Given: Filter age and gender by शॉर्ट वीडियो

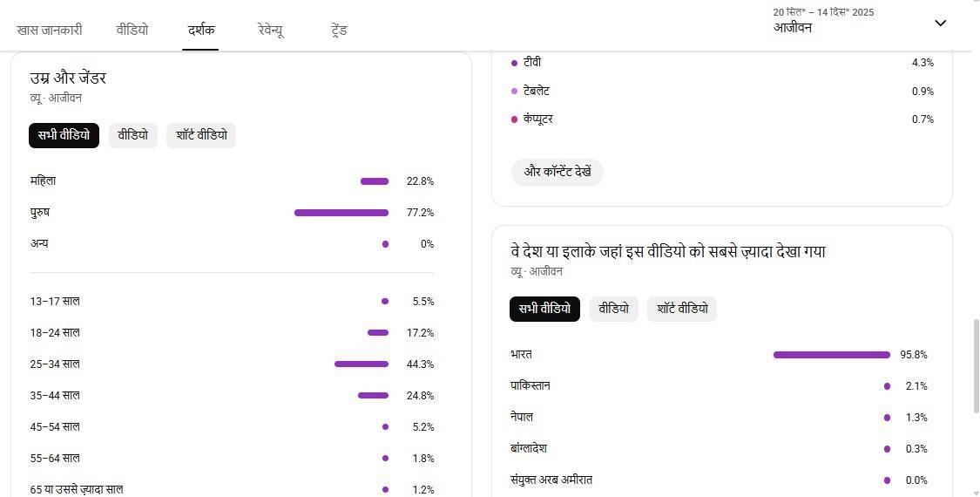Looking at the screenshot, I should (201, 135).
